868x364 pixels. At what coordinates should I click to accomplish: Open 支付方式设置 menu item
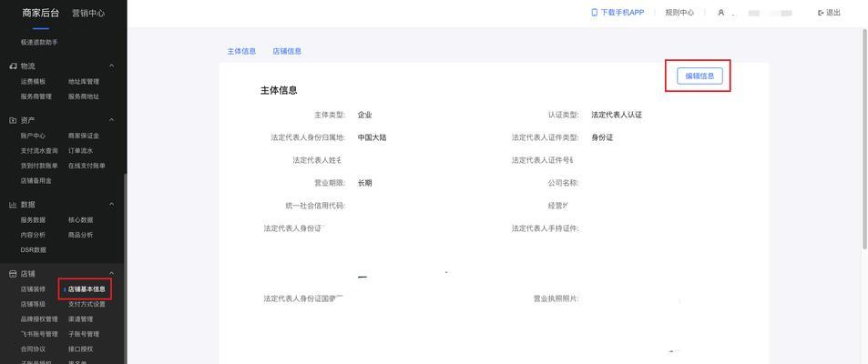(87, 304)
